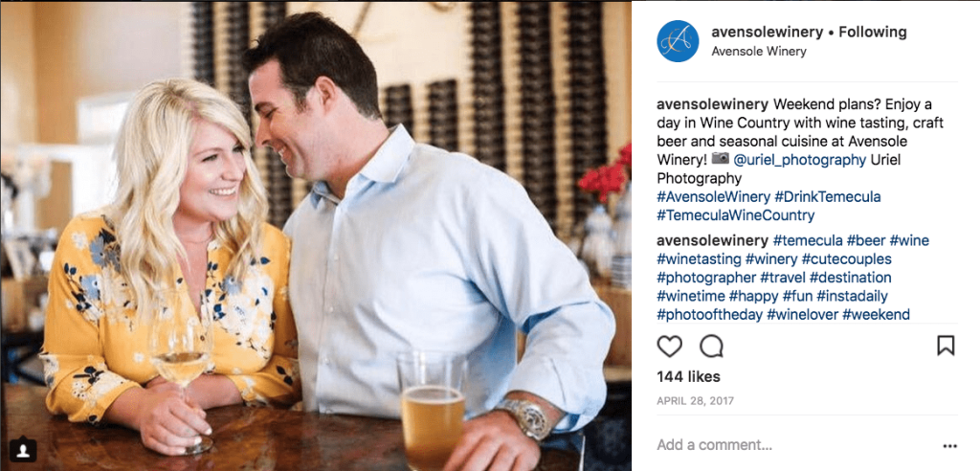Select the Avensole Winery location name
This screenshot has width=980, height=471.
(x=759, y=52)
